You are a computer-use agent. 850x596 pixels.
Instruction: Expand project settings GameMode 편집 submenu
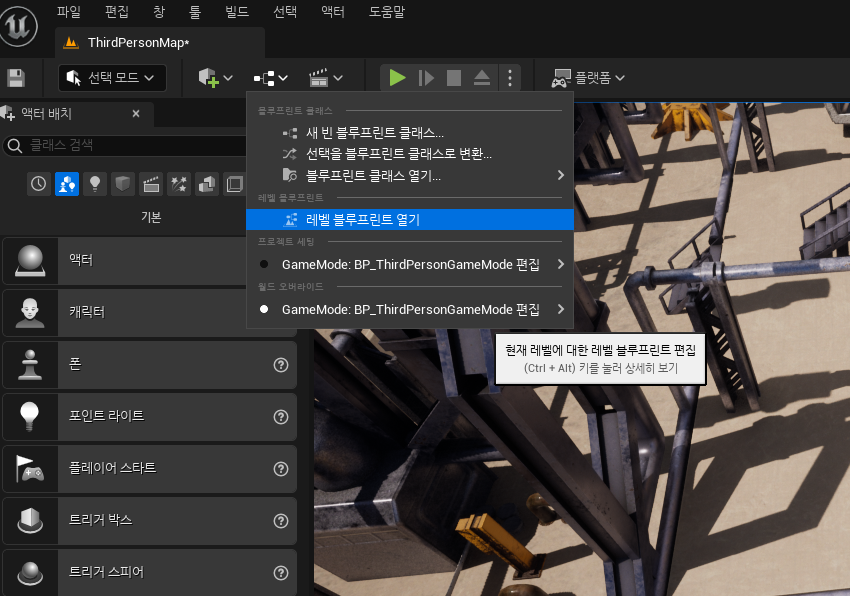tap(410, 264)
